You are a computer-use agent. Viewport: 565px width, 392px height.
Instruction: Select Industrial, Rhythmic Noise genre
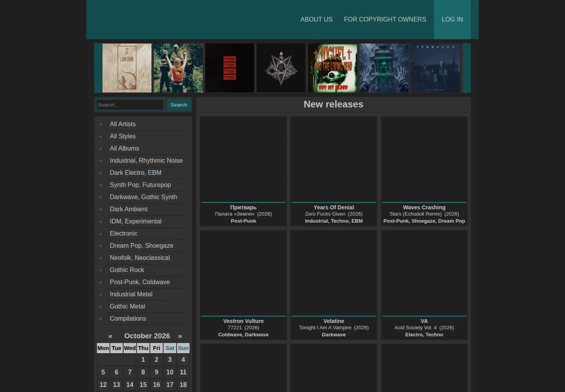(x=146, y=160)
